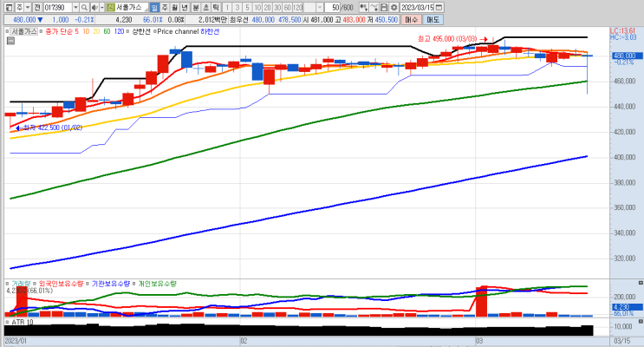Select interval button 1

coord(227,8)
